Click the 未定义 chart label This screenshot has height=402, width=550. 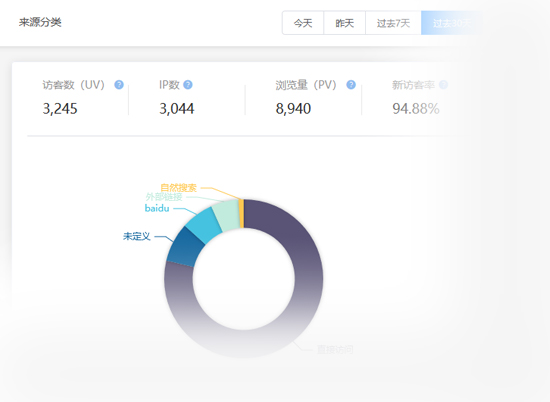click(137, 236)
